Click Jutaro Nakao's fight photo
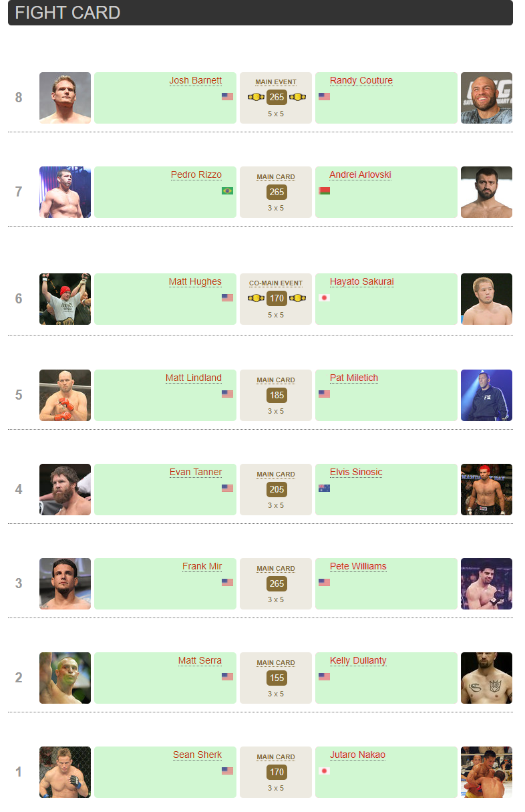Screen dimensions: 525x812 pyautogui.click(x=486, y=772)
